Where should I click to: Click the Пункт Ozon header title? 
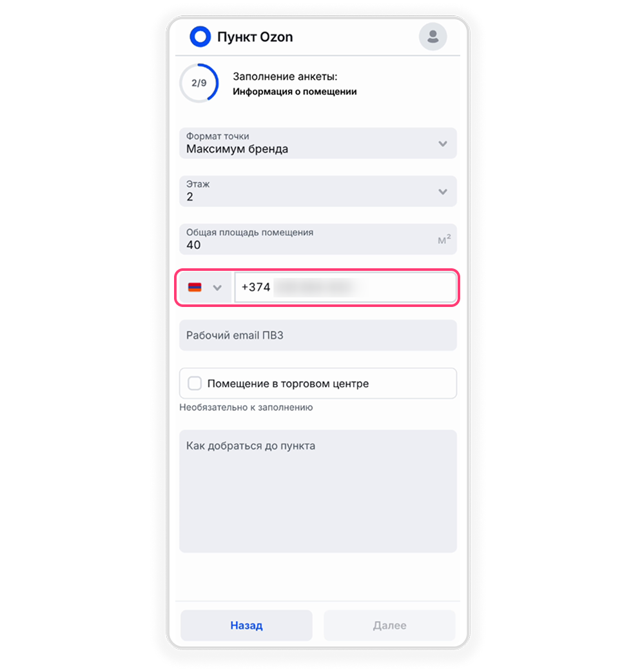pyautogui.click(x=255, y=37)
